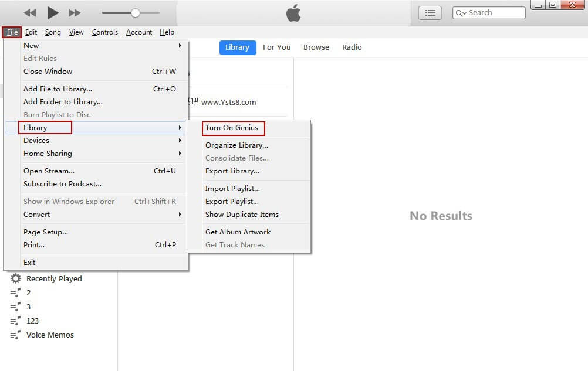Open the Recently Played smart playlist
The width and height of the screenshot is (588, 371).
(54, 279)
